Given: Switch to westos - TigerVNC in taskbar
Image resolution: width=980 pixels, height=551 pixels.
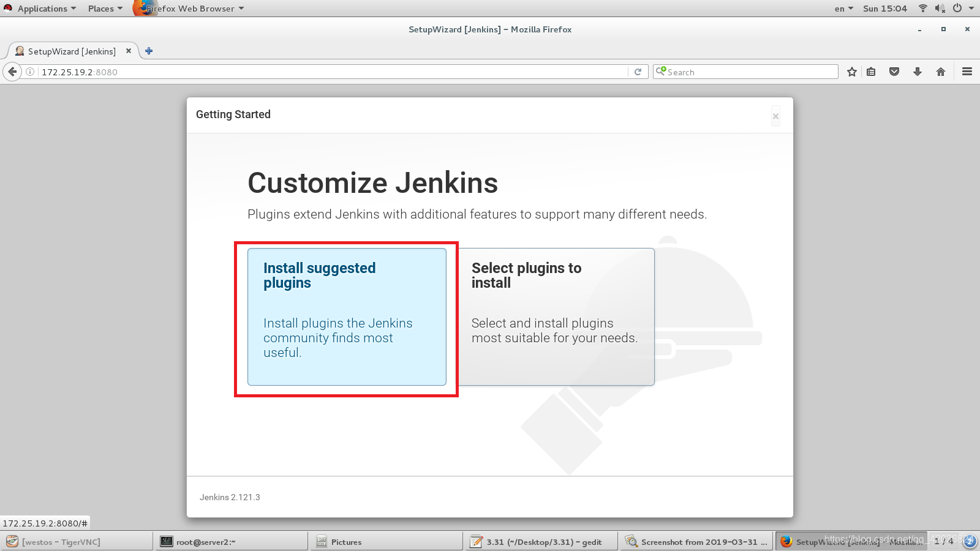Looking at the screenshot, I should tap(77, 542).
